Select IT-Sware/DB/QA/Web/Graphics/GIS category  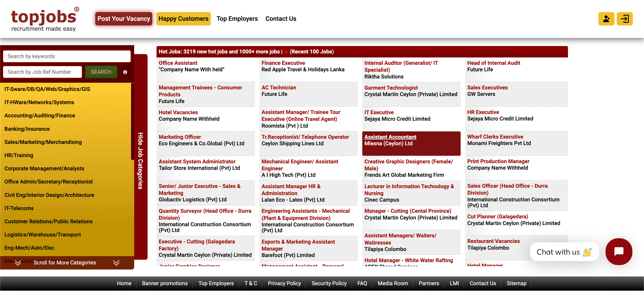(47, 89)
